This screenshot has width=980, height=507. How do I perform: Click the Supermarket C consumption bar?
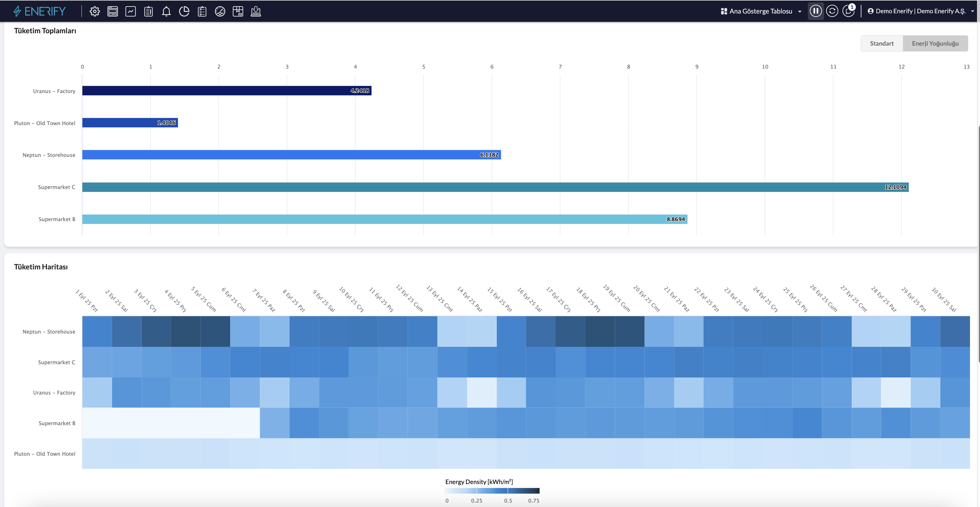click(495, 187)
